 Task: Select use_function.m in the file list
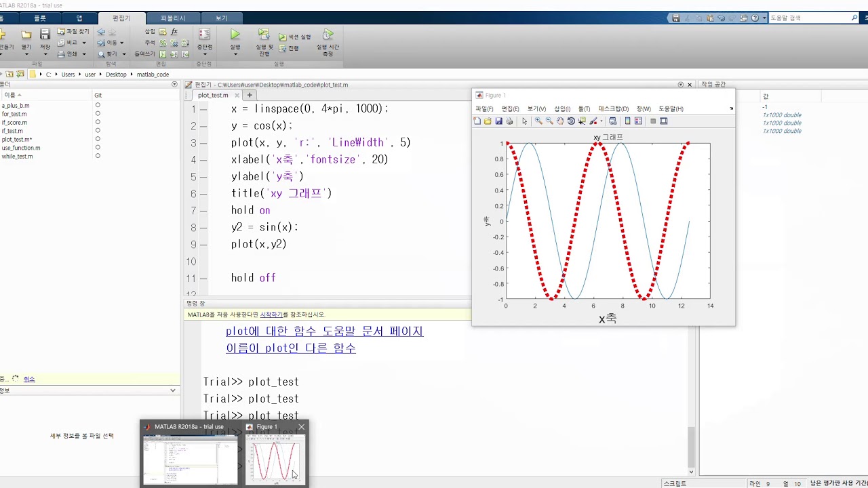(21, 148)
